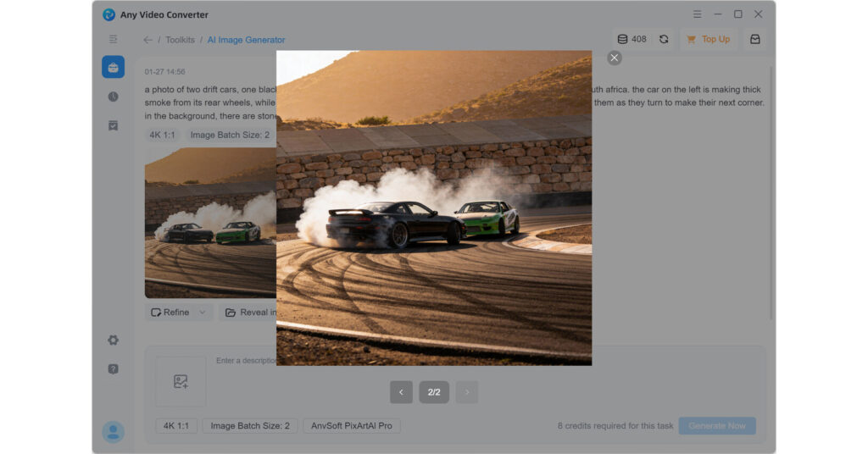Refresh the credits balance

664,39
